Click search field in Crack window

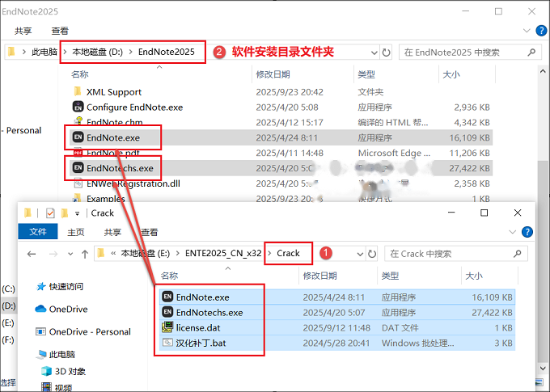point(456,254)
